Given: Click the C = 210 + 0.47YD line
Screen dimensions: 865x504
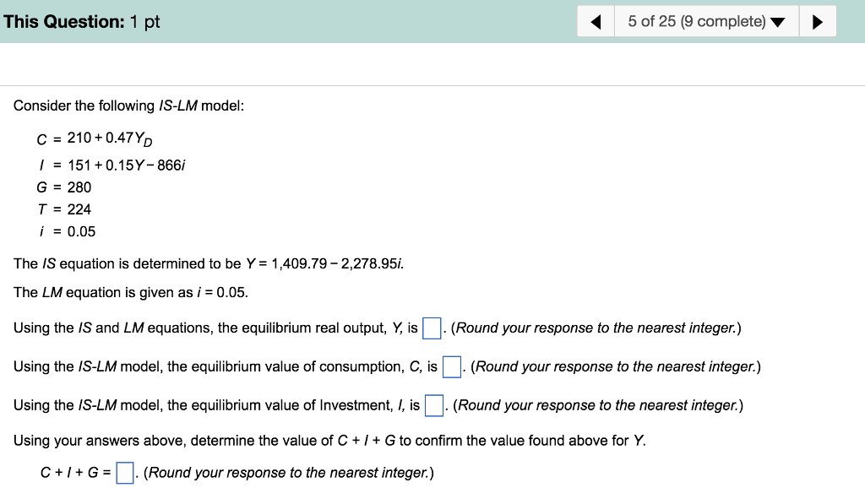Looking at the screenshot, I should tap(97, 139).
